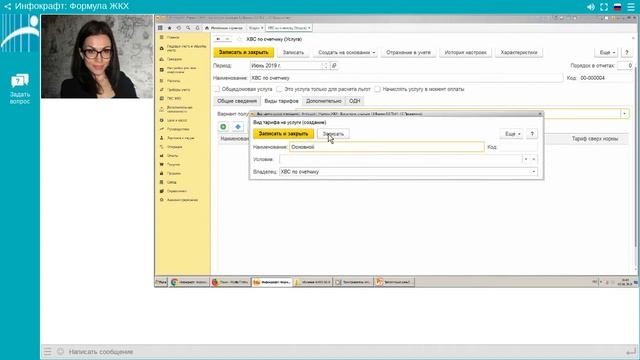Switch to 'Общие сведения' tab
This screenshot has height=360, width=640.
coord(237,101)
